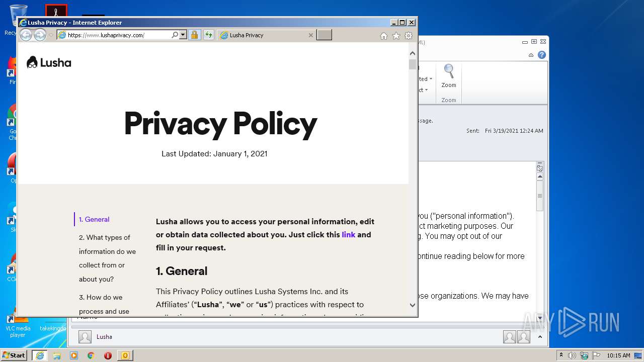Go to 'What types of information' section
This screenshot has height=362, width=644.
107,258
